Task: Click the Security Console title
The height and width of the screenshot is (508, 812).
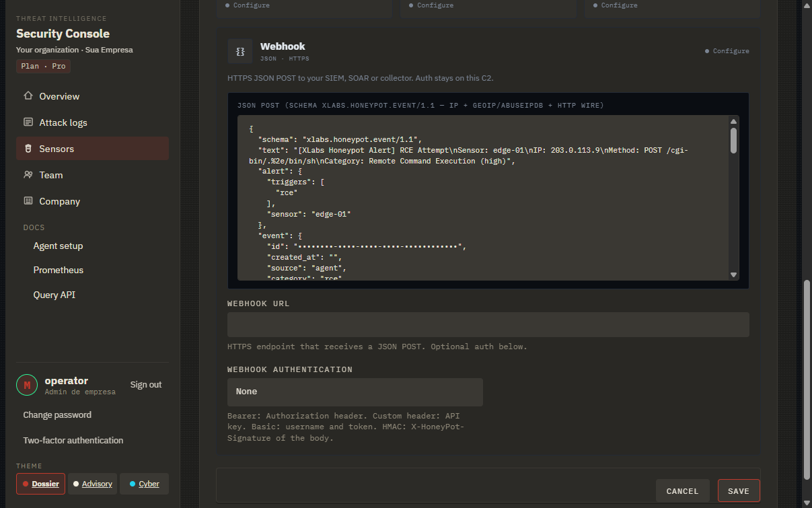Action: (63, 34)
